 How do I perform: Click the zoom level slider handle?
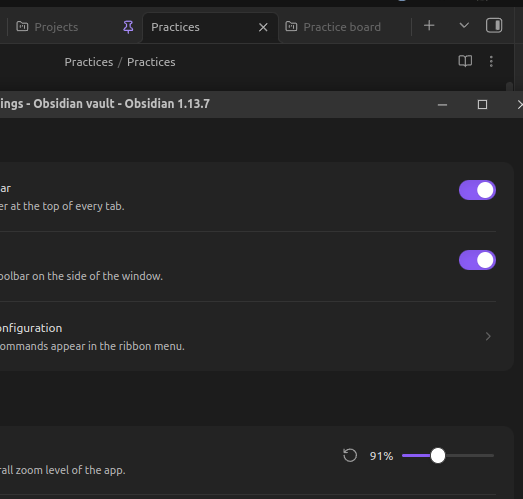click(x=438, y=455)
